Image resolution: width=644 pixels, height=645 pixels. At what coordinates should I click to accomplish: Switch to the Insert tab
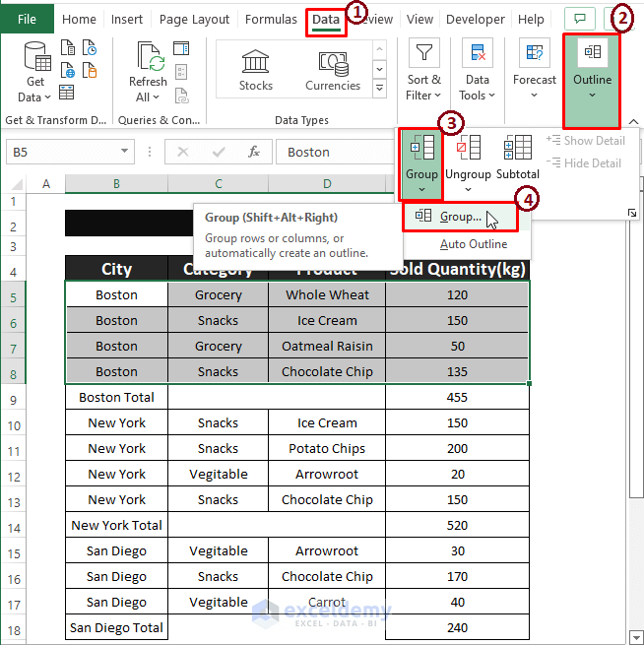pyautogui.click(x=127, y=20)
